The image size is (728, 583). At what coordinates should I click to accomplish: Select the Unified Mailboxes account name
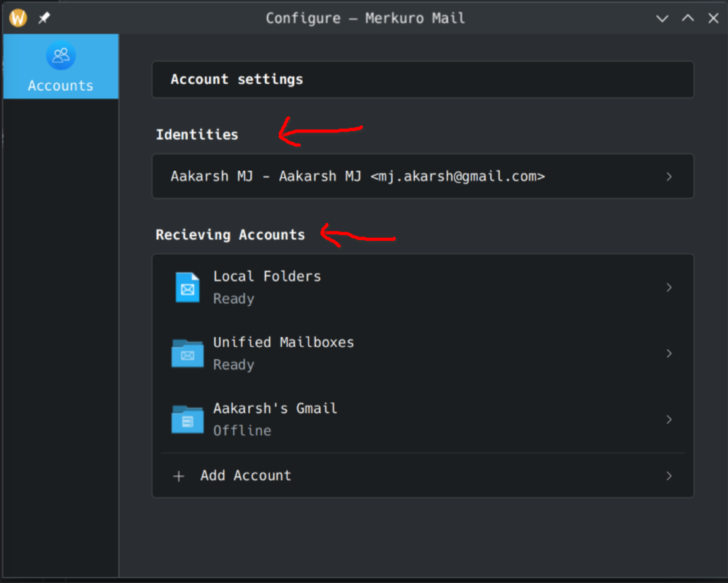pos(283,342)
